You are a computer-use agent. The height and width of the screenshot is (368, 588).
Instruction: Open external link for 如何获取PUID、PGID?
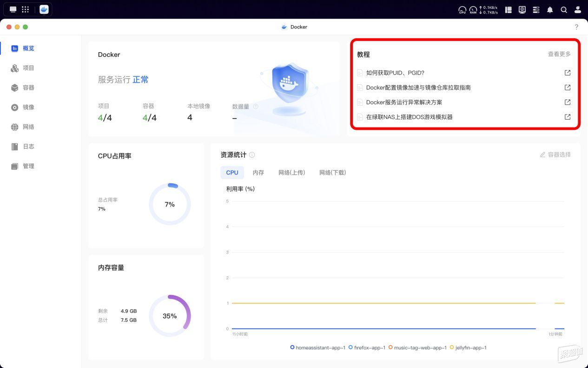pyautogui.click(x=568, y=73)
